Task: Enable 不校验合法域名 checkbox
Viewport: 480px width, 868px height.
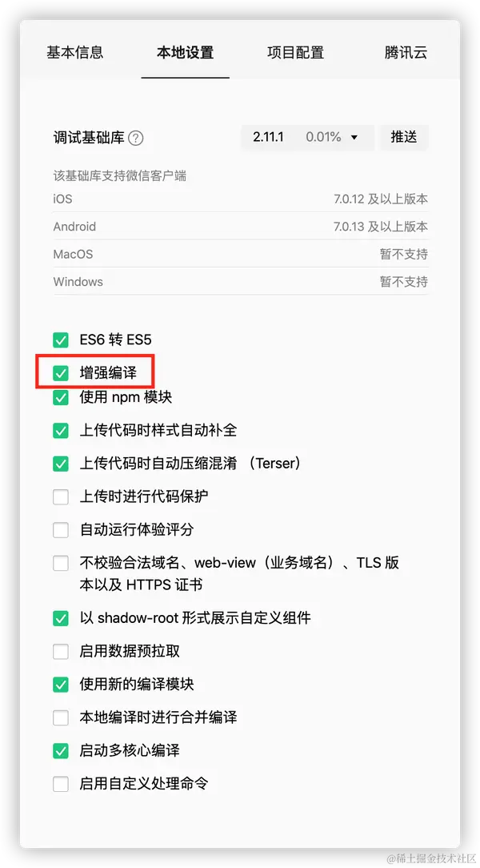Action: tap(61, 564)
